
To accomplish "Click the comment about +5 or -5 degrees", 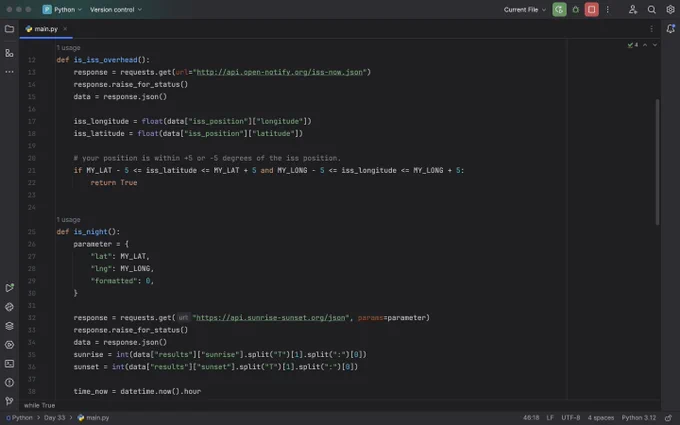I will tap(207, 158).
